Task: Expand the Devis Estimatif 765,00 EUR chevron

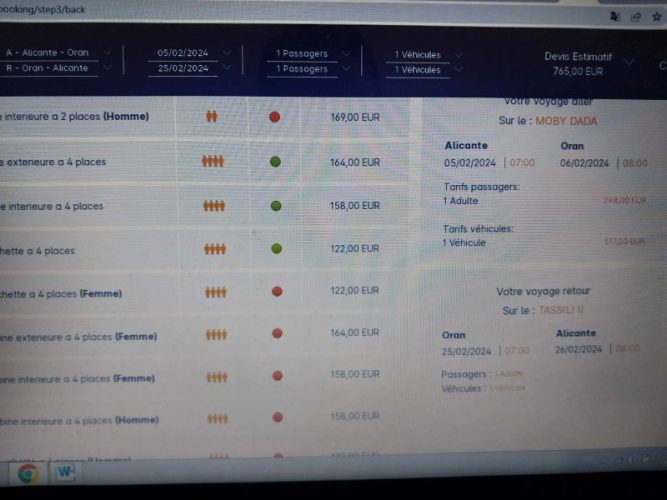Action: 629,63
